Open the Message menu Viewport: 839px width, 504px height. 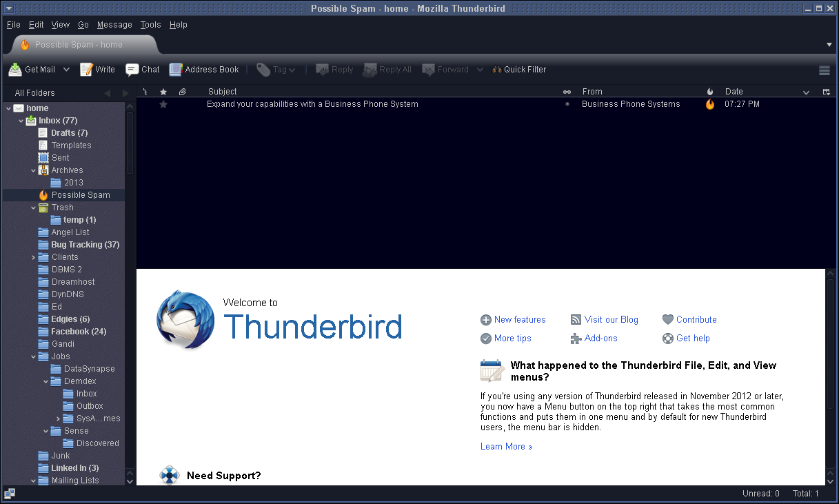[114, 25]
